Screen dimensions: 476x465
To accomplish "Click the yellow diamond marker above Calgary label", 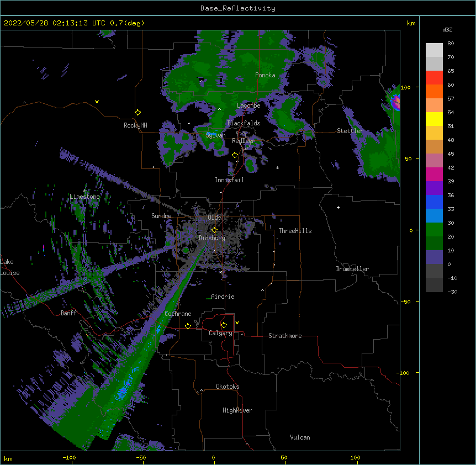I will click(x=224, y=325).
